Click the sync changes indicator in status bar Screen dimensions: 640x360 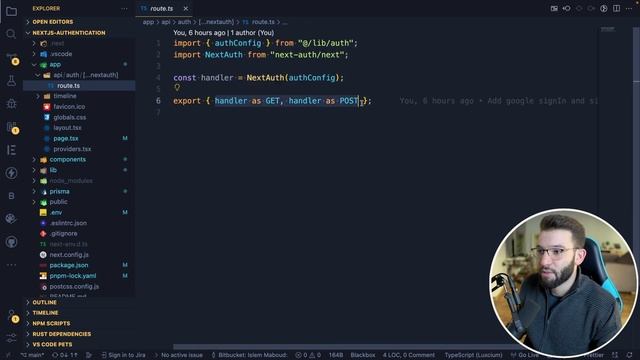coord(64,355)
